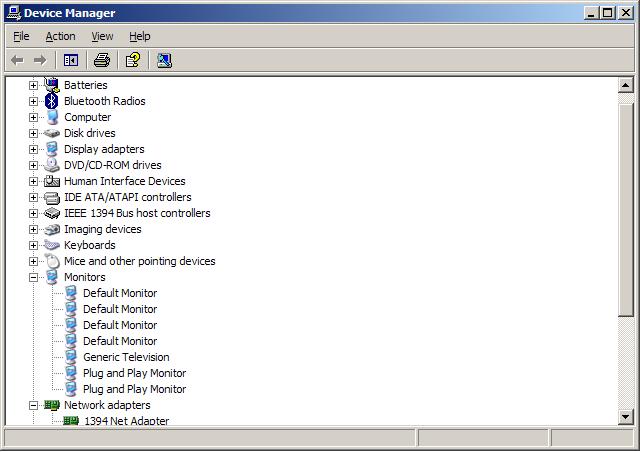The width and height of the screenshot is (640, 452).
Task: Expand the DVD/CD-ROM drives node
Action: [33, 165]
